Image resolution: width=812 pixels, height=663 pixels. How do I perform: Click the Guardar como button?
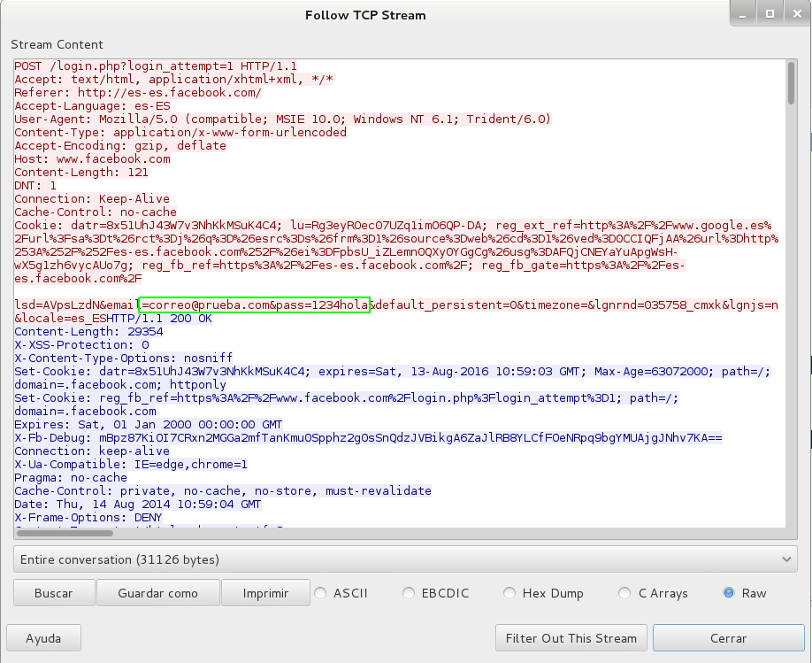coord(158,593)
